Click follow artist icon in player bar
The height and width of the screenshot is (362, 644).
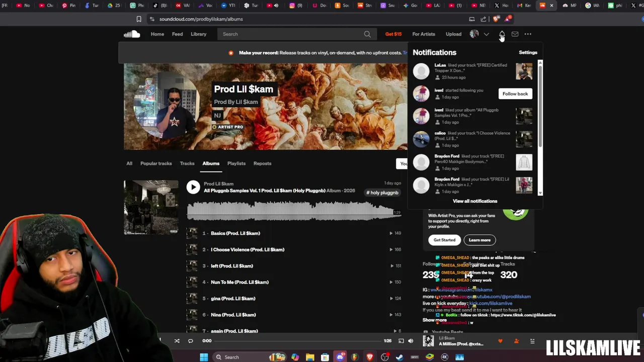(516, 341)
